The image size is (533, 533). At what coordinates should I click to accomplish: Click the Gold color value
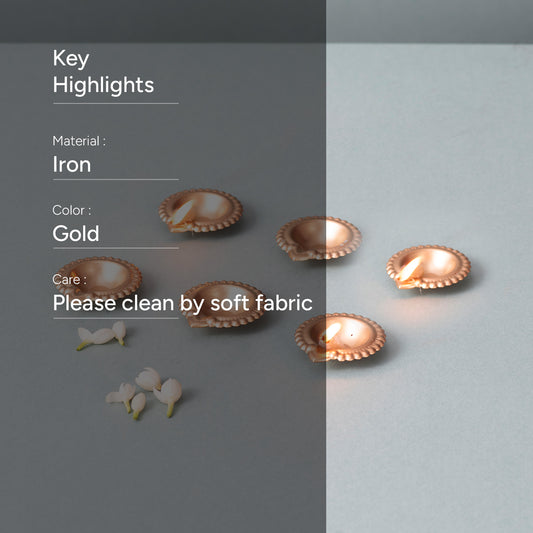(76, 234)
